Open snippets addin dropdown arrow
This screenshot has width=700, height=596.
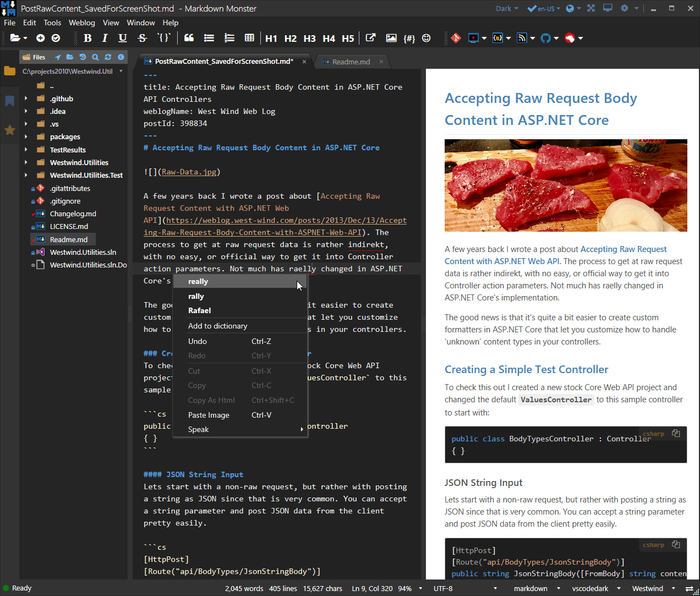508,39
